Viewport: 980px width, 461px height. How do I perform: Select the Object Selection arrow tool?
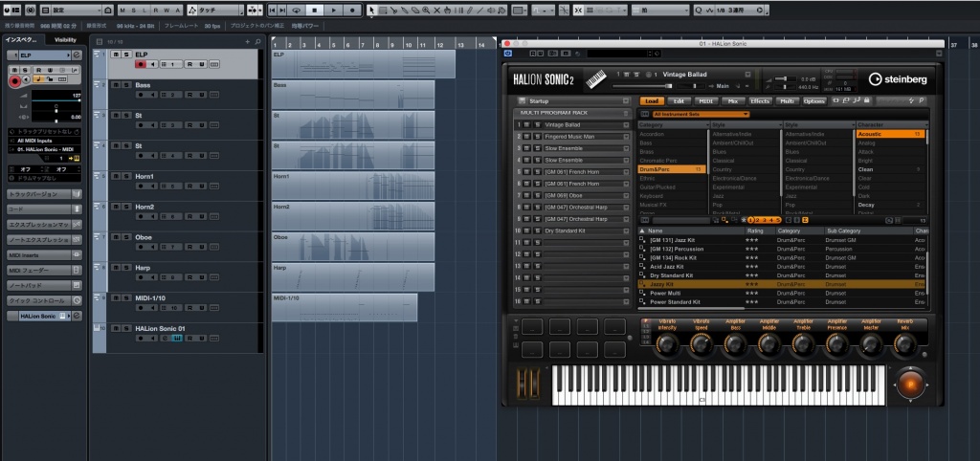pos(372,10)
